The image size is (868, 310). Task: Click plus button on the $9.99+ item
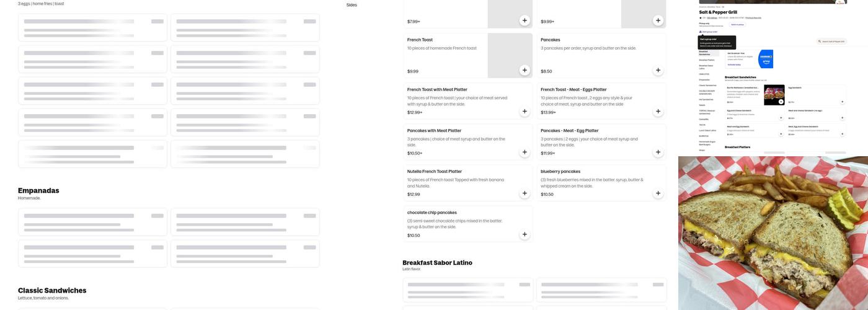coord(658,20)
